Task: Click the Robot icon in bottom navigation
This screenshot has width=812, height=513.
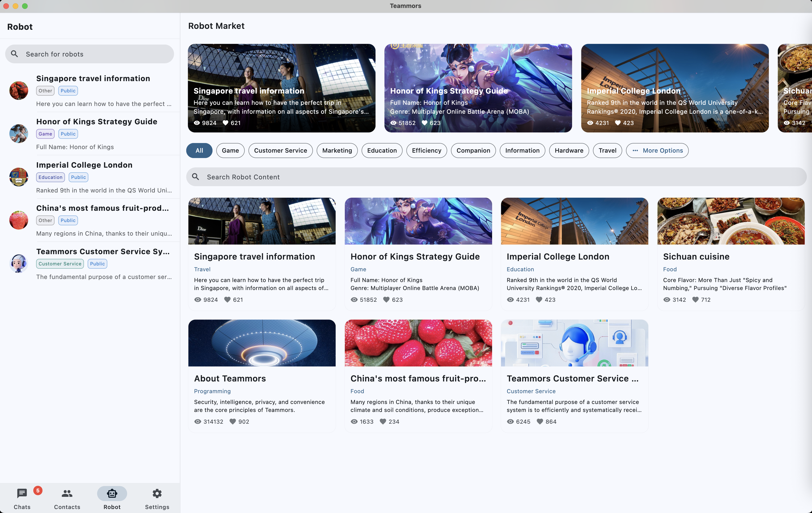Action: 112,494
